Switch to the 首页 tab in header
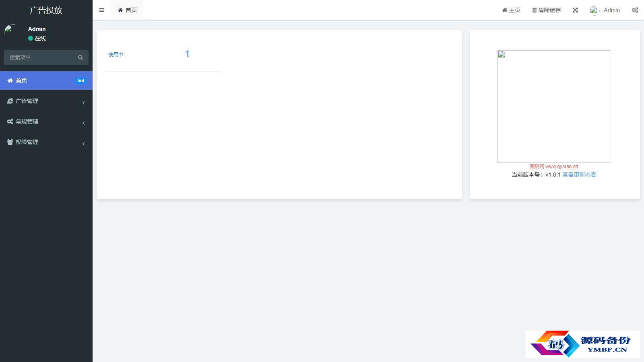This screenshot has width=644, height=362. click(127, 10)
